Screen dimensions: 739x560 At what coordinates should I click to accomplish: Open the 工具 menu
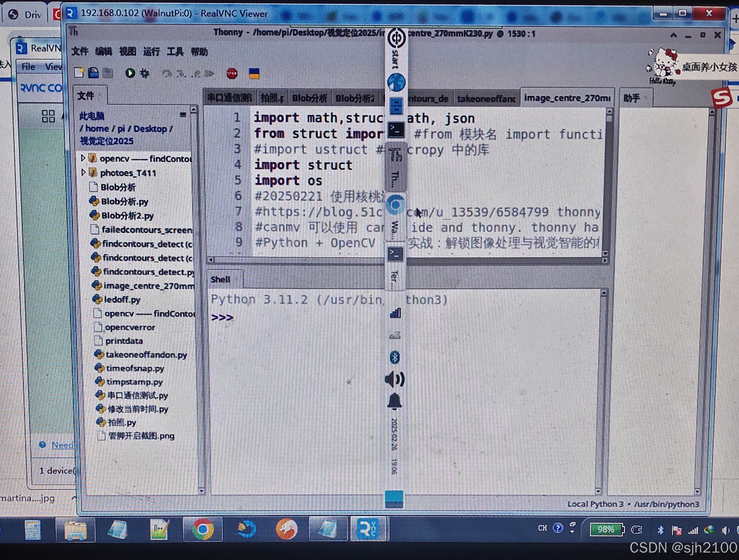[x=175, y=52]
